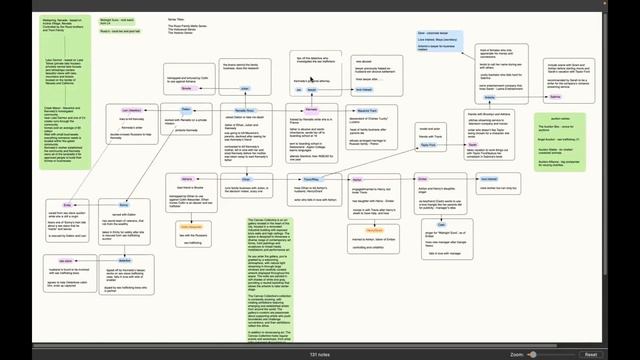Click the green Canvas Collective gallery description note
This screenshot has width=640, height=360.
pos(270,280)
